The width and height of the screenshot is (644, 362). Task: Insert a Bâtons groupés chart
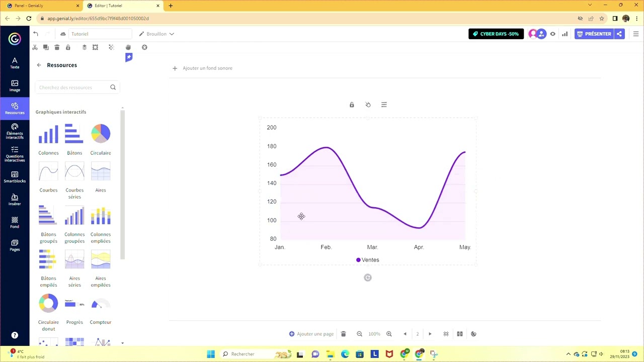click(48, 224)
